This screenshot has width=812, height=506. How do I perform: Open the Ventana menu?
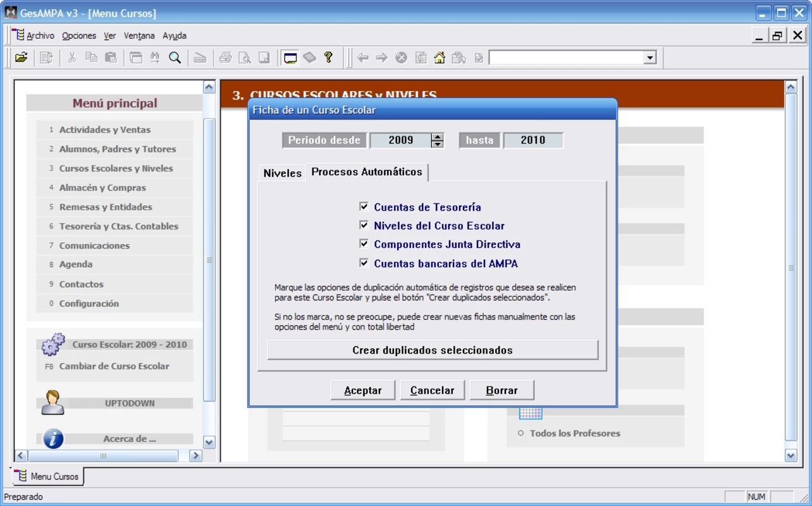click(139, 35)
